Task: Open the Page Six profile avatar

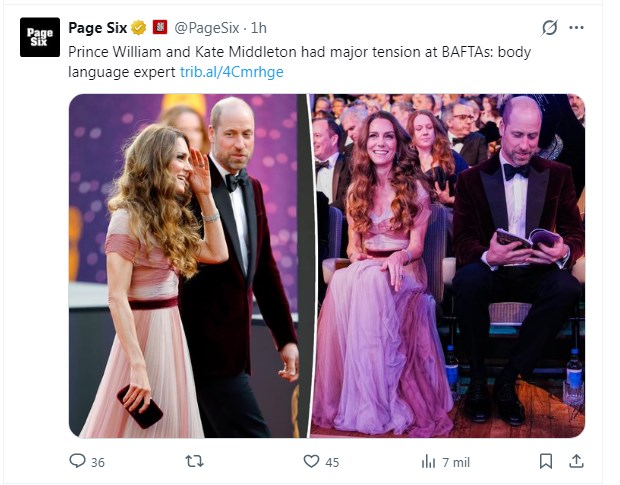Action: [40, 37]
